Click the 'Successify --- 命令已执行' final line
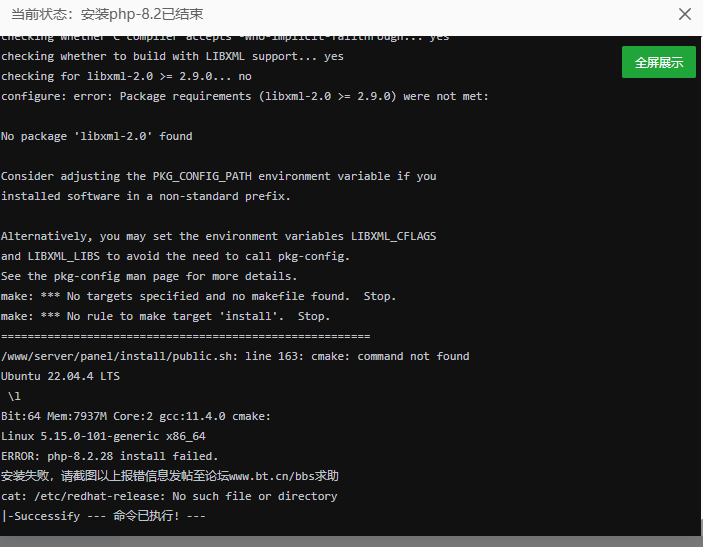The height and width of the screenshot is (547, 703). (x=104, y=516)
